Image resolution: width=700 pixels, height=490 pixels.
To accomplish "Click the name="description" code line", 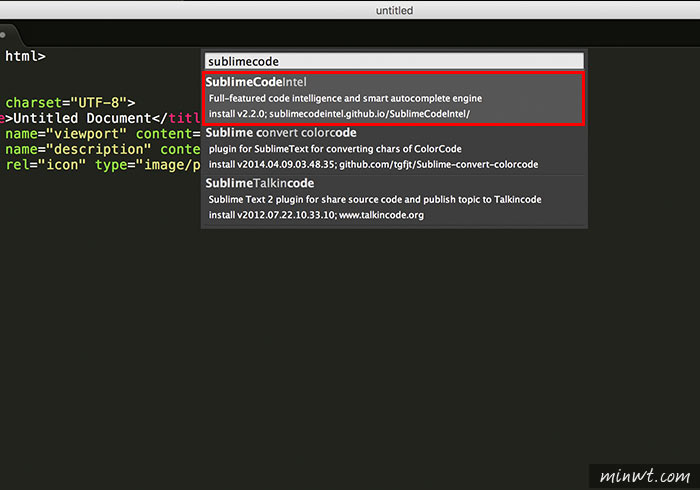I will [x=103, y=149].
